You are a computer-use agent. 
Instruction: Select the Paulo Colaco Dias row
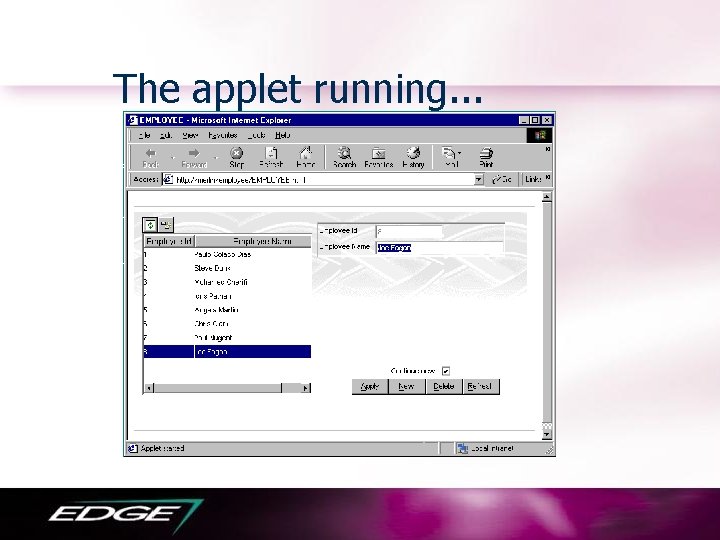tap(227, 254)
